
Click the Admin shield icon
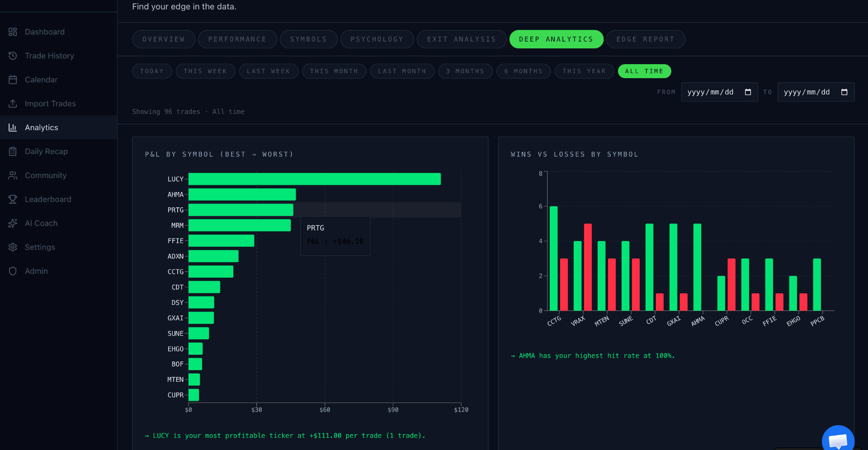tap(13, 271)
